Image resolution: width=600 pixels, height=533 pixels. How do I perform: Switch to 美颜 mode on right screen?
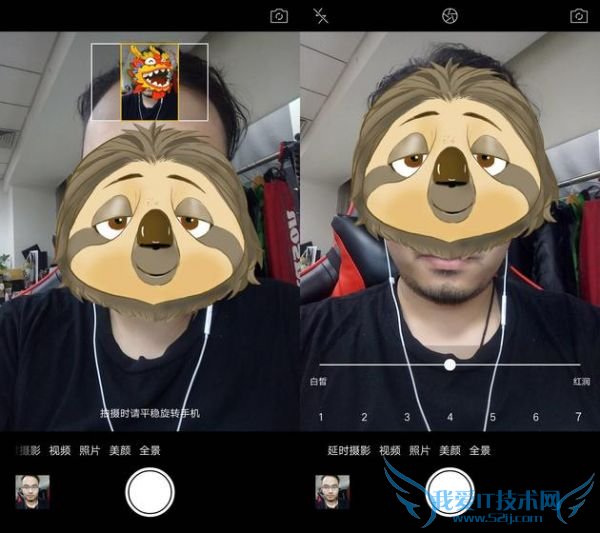(450, 450)
